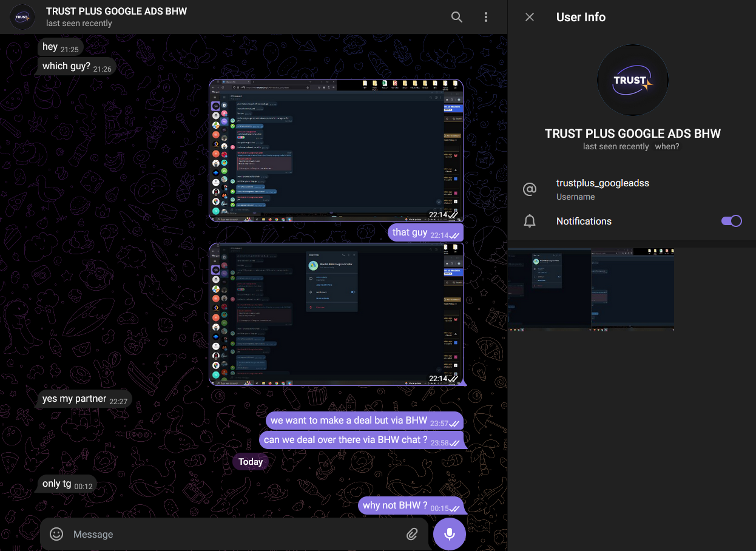The height and width of the screenshot is (551, 756).
Task: Click the @ username icon
Action: pyautogui.click(x=530, y=189)
